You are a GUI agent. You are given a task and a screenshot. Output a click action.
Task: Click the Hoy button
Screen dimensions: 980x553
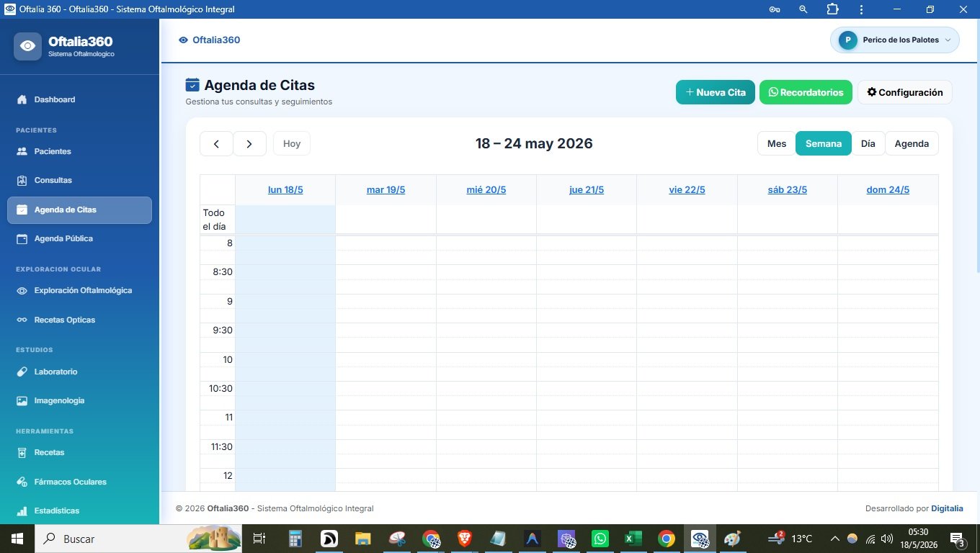pos(292,143)
